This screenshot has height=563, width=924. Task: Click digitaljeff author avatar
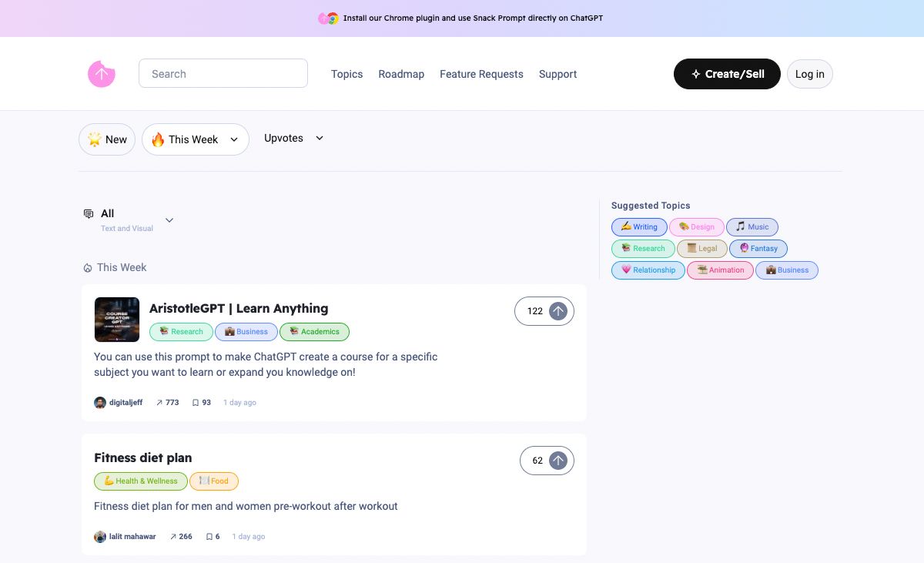click(100, 403)
